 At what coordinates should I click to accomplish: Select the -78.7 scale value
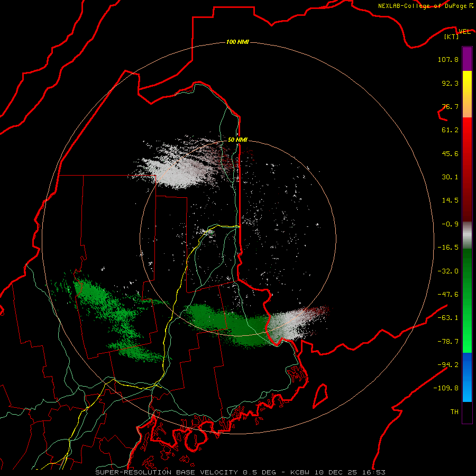coord(448,342)
